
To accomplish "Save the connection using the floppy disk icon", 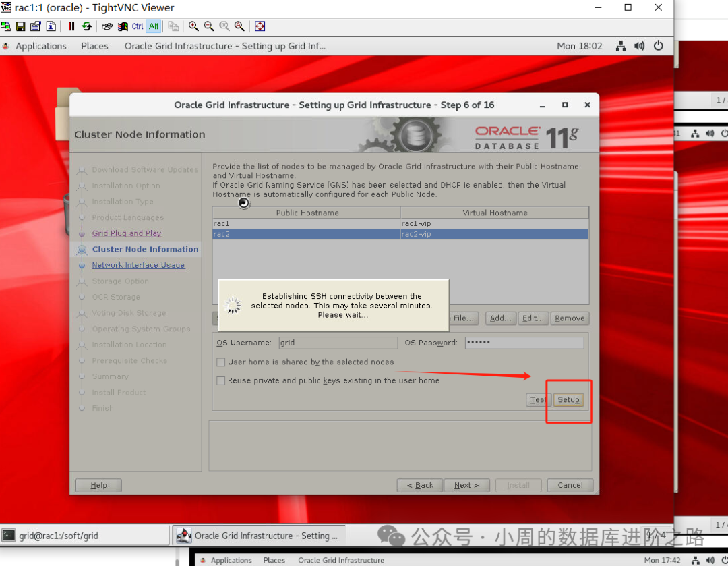I will (x=20, y=26).
